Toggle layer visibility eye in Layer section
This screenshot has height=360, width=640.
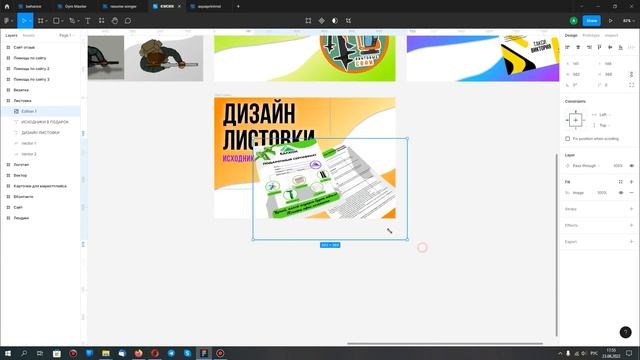coord(632,166)
